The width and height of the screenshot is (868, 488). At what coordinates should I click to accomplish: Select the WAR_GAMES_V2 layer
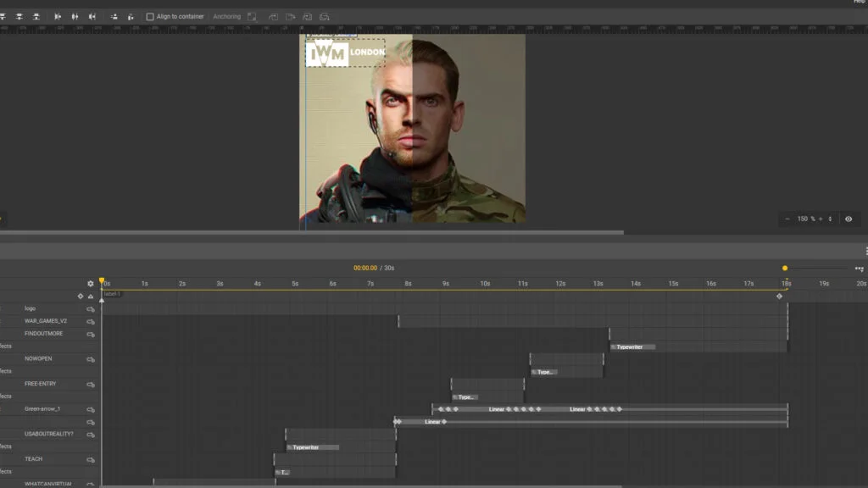point(46,321)
